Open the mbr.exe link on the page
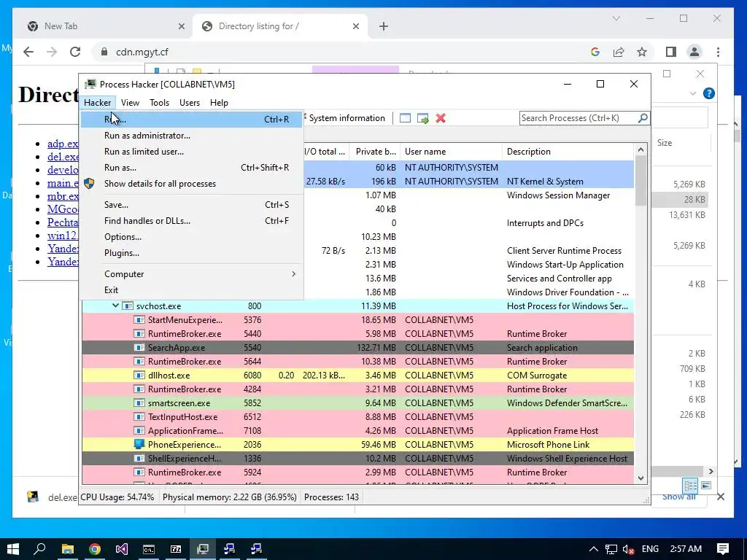The width and height of the screenshot is (747, 560). pyautogui.click(x=63, y=196)
